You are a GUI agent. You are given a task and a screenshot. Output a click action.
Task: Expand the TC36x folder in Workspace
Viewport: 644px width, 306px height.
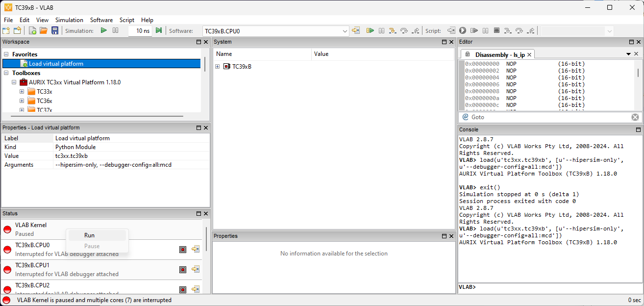point(22,101)
